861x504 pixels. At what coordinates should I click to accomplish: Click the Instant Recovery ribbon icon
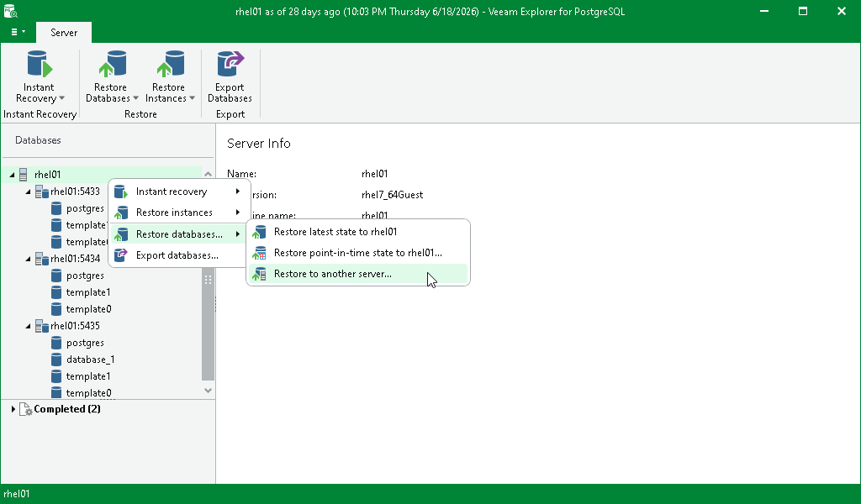click(x=40, y=64)
